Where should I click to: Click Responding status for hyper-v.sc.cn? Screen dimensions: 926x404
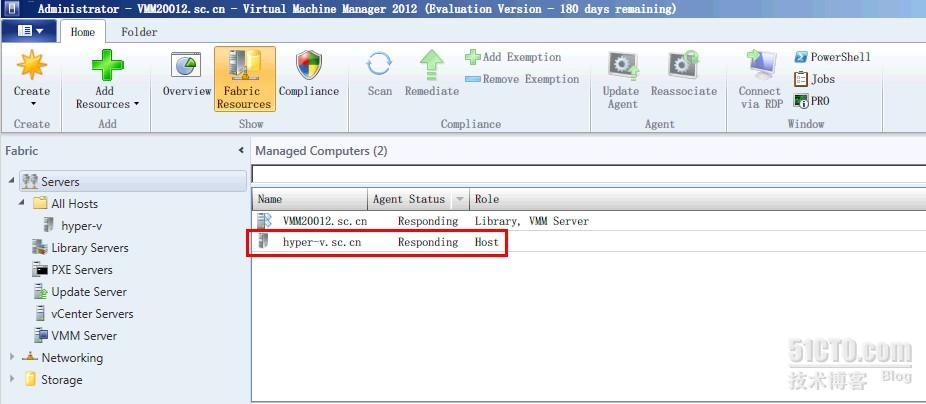click(x=428, y=242)
